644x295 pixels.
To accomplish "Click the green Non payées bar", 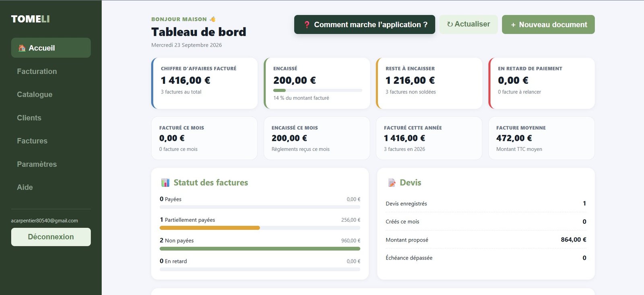I will pyautogui.click(x=260, y=249).
